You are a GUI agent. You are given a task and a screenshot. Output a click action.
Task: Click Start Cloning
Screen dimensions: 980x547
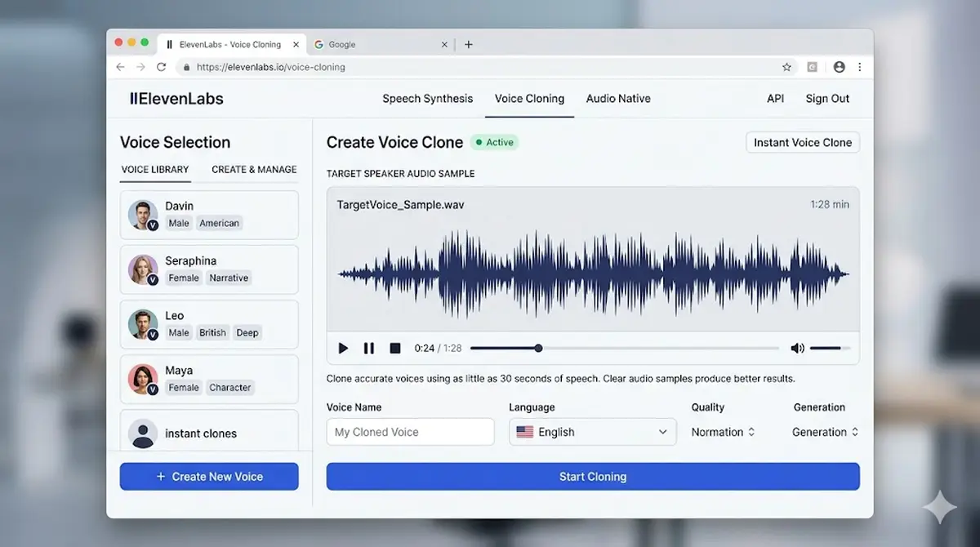coord(593,477)
